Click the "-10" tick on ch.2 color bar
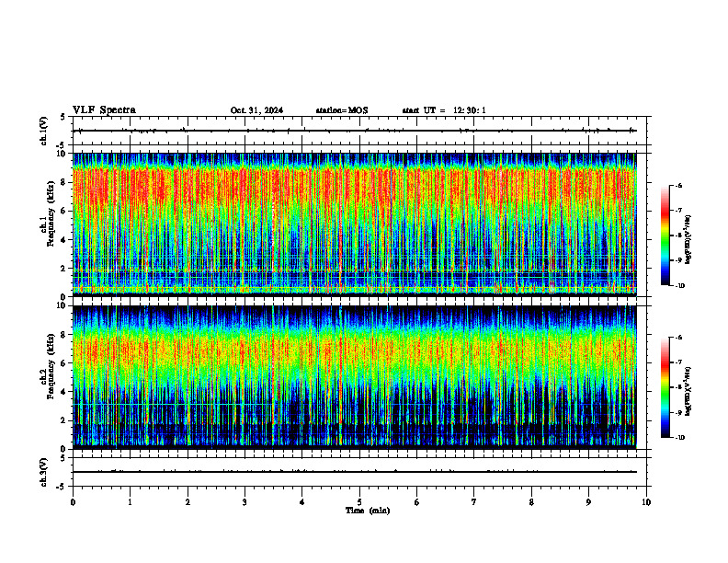The width and height of the screenshot is (728, 563). click(679, 438)
